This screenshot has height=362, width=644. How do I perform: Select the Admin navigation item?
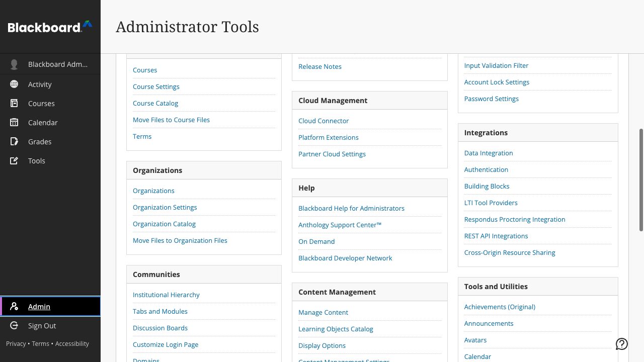[50, 306]
